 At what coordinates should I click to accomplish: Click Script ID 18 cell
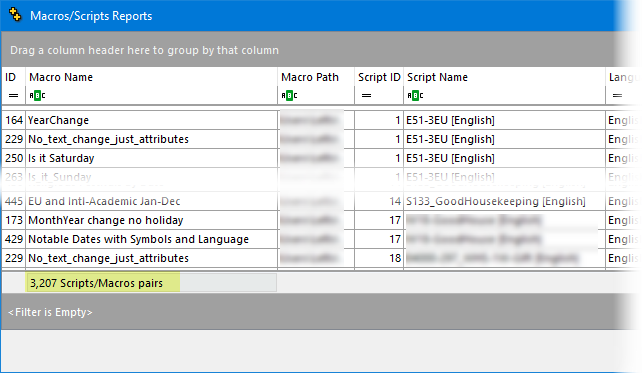379,258
